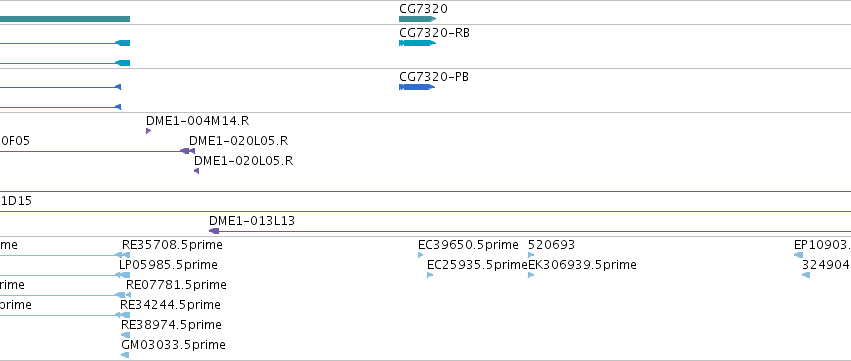Click the RE38974.5prime EST arrow
Screen dimensions: 851x361
(125, 335)
